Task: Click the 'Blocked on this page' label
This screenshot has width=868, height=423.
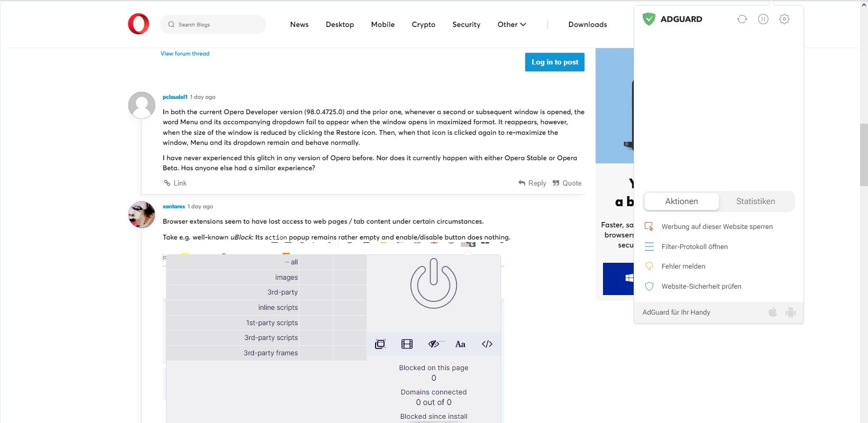Action: click(x=434, y=368)
